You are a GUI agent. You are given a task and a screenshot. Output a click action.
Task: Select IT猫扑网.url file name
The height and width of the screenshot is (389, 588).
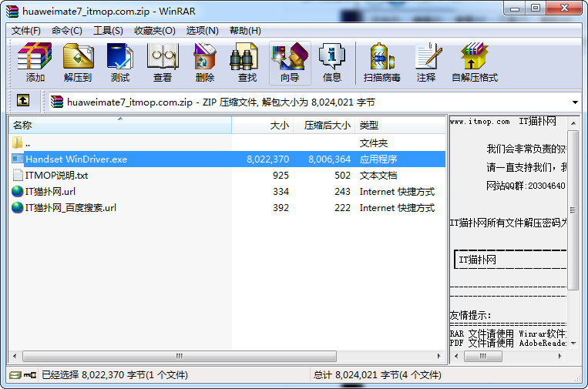click(x=50, y=192)
